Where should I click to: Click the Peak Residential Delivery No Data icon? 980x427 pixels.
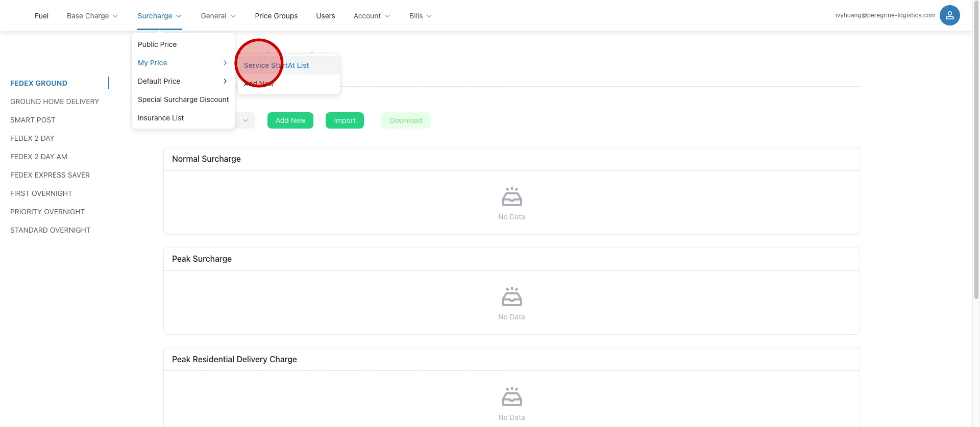(x=511, y=397)
